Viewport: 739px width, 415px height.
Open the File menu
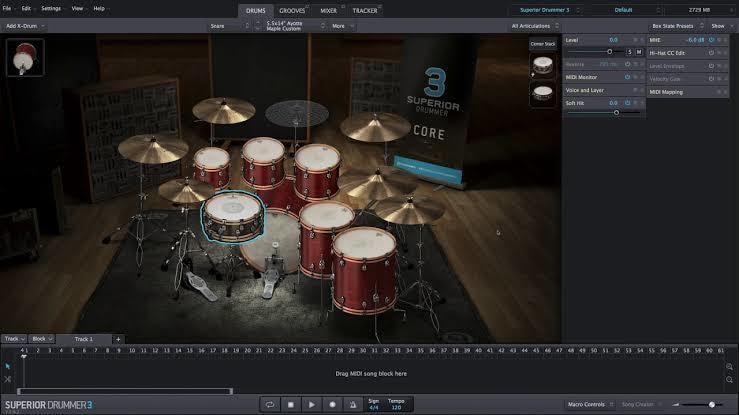click(x=7, y=8)
